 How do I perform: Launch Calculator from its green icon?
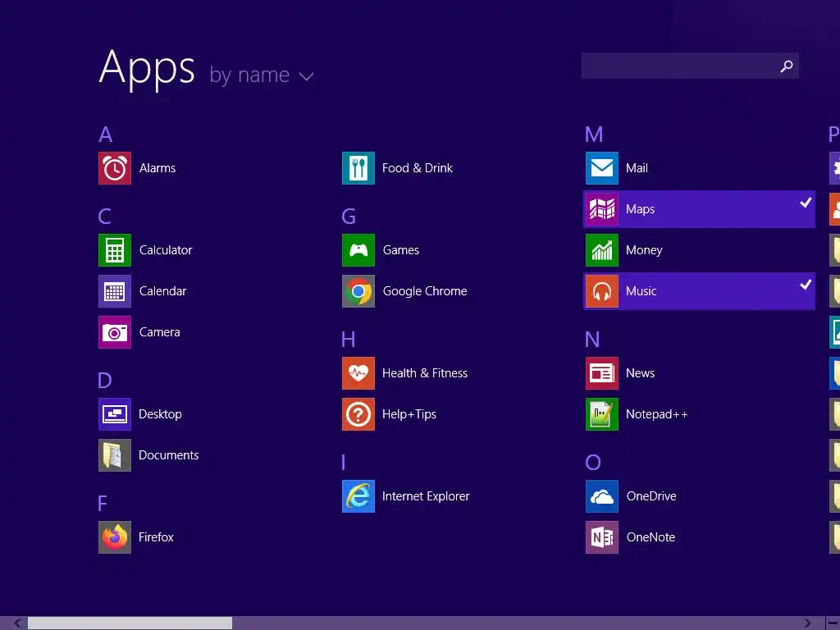coord(115,250)
